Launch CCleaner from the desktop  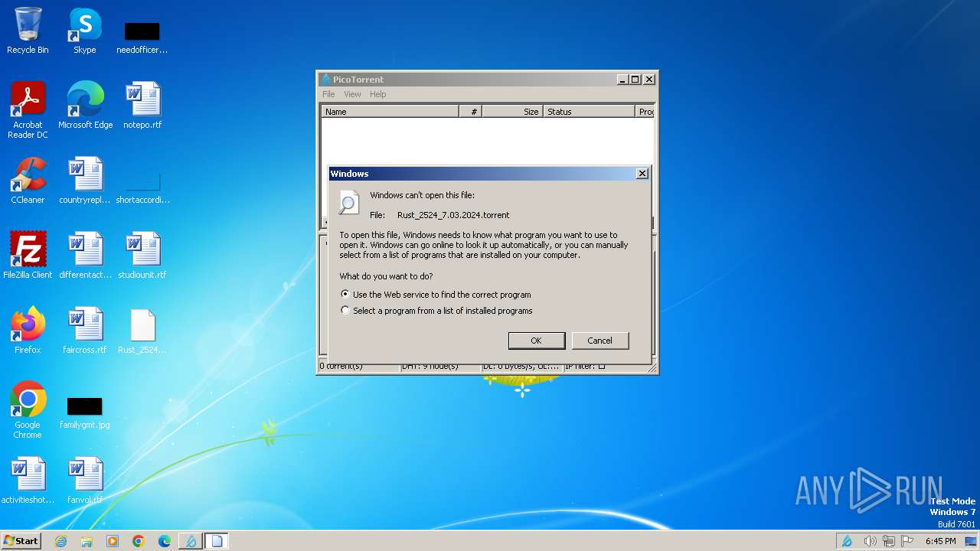tap(28, 180)
